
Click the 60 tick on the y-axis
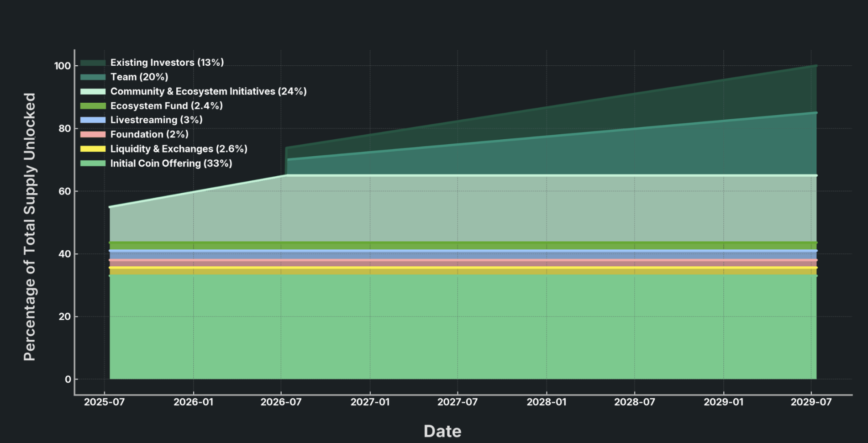click(x=65, y=191)
